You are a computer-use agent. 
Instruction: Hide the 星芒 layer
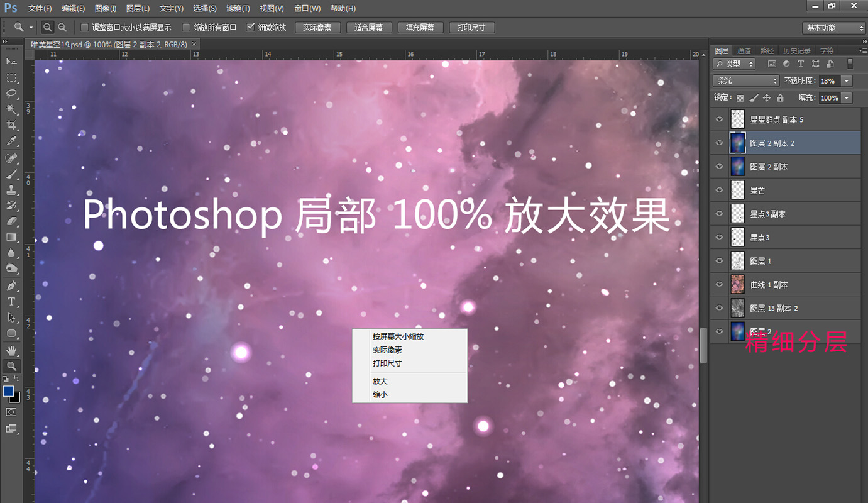(x=720, y=190)
